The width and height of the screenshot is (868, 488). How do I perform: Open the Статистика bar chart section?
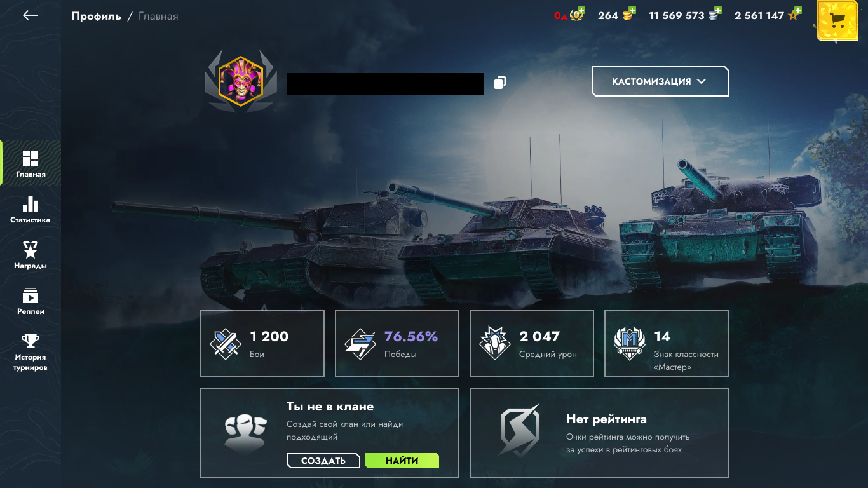31,209
